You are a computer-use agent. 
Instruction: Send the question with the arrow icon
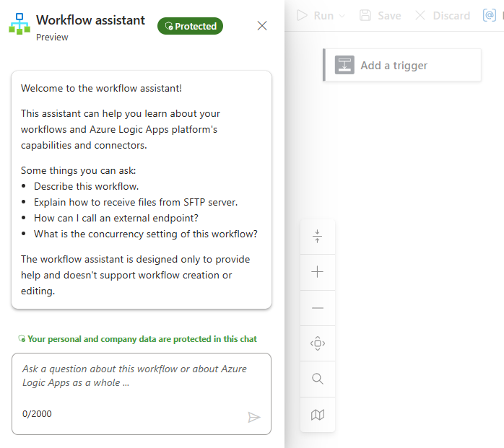point(254,417)
